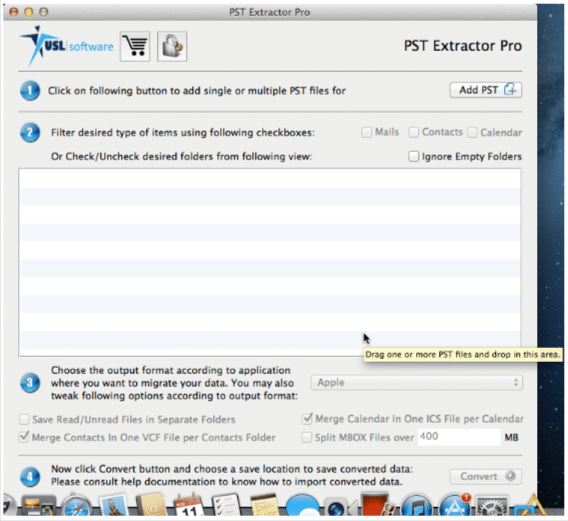This screenshot has width=568, height=521.
Task: Toggle Ignore Empty Folders option
Action: [413, 157]
